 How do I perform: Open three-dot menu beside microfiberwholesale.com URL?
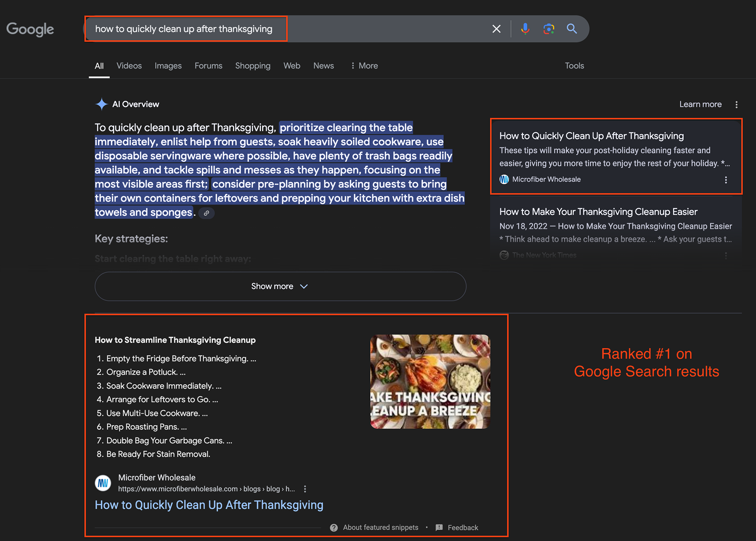click(x=305, y=489)
